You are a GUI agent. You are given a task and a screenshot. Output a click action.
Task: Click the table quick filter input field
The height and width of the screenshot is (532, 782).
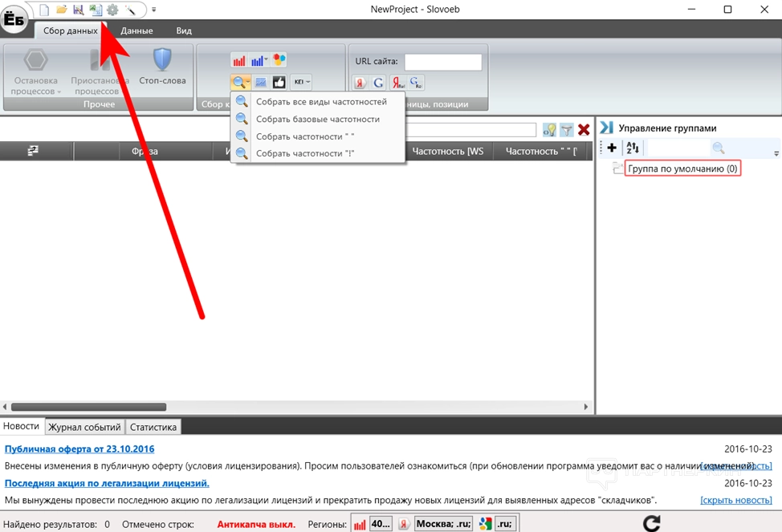click(470, 130)
